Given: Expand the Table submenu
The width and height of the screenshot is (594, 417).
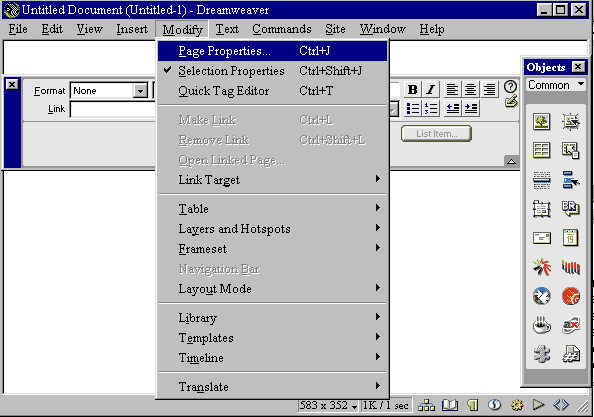Looking at the screenshot, I should coord(273,209).
